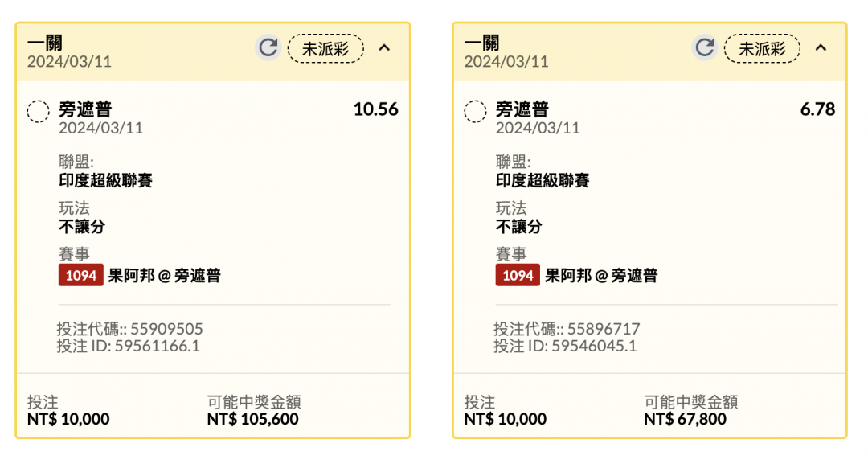Click odds value 6.78

tap(817, 109)
